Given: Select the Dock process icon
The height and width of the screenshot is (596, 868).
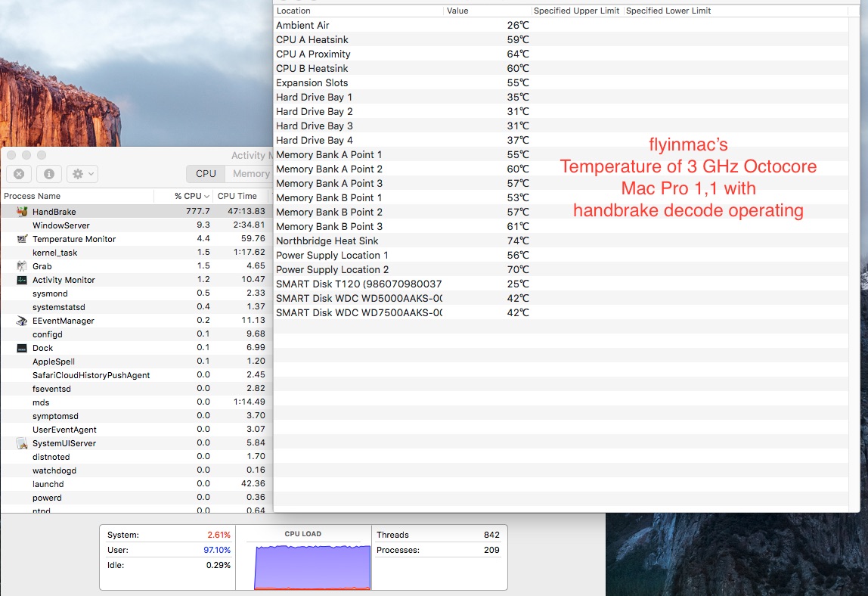Looking at the screenshot, I should (x=22, y=348).
